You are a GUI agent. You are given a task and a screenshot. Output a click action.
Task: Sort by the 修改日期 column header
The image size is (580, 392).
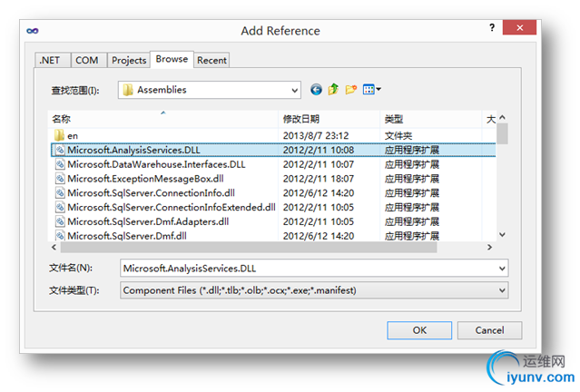329,119
